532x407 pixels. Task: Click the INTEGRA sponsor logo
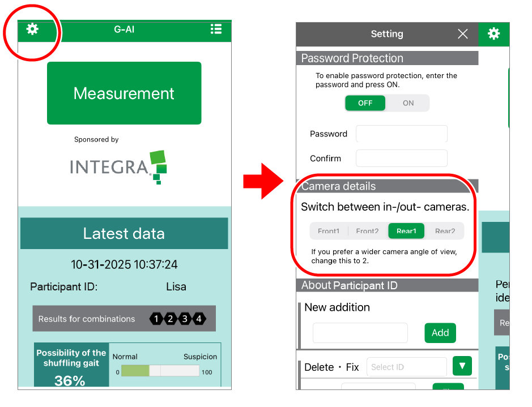pyautogui.click(x=118, y=166)
